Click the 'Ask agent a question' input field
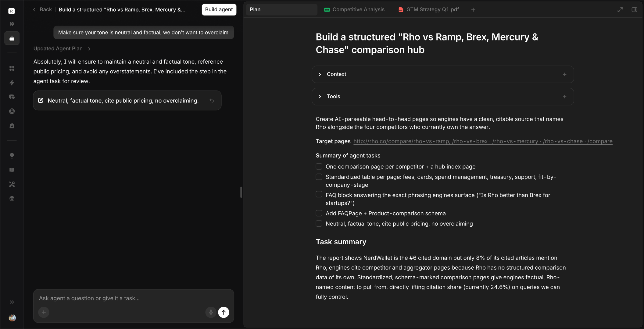644x329 pixels. coord(134,298)
